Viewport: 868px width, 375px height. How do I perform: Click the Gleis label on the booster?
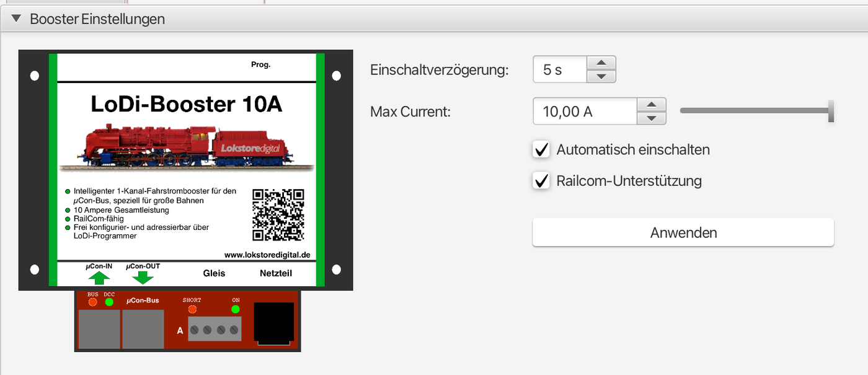coord(215,273)
